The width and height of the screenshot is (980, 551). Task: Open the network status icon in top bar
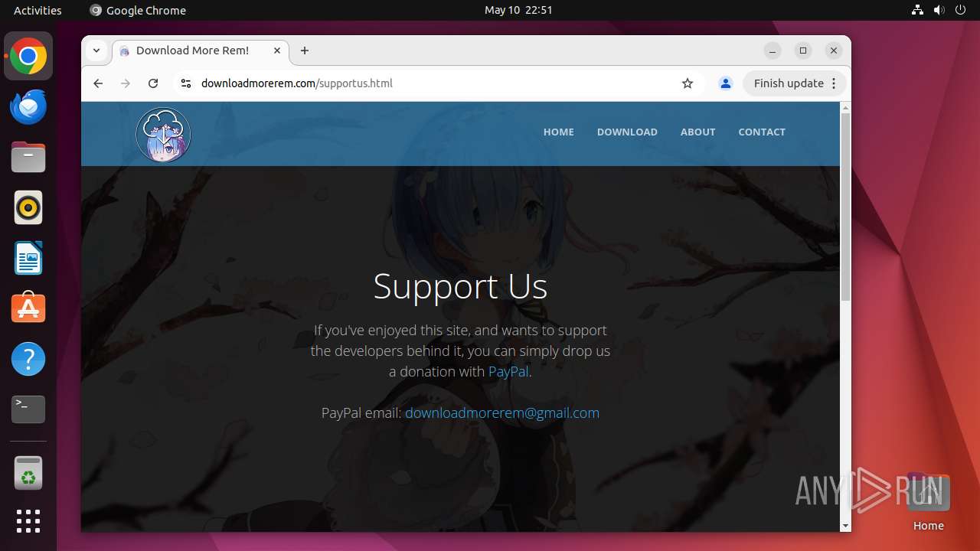click(x=918, y=10)
